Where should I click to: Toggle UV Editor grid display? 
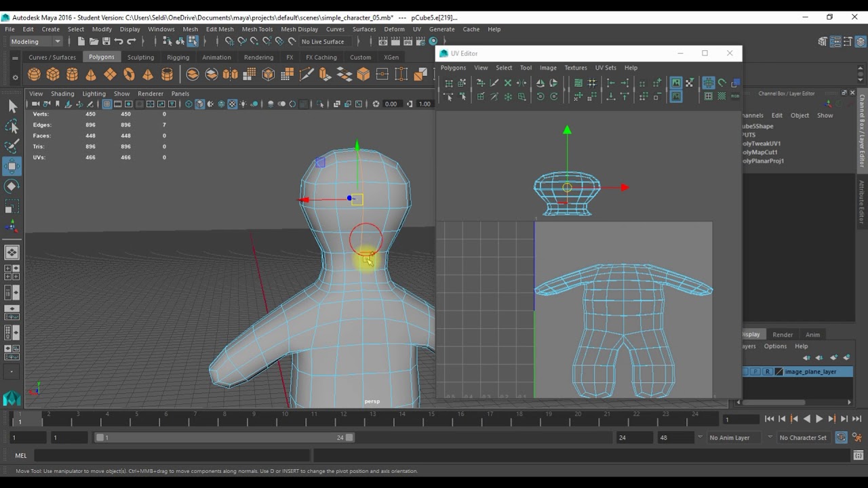(x=708, y=83)
